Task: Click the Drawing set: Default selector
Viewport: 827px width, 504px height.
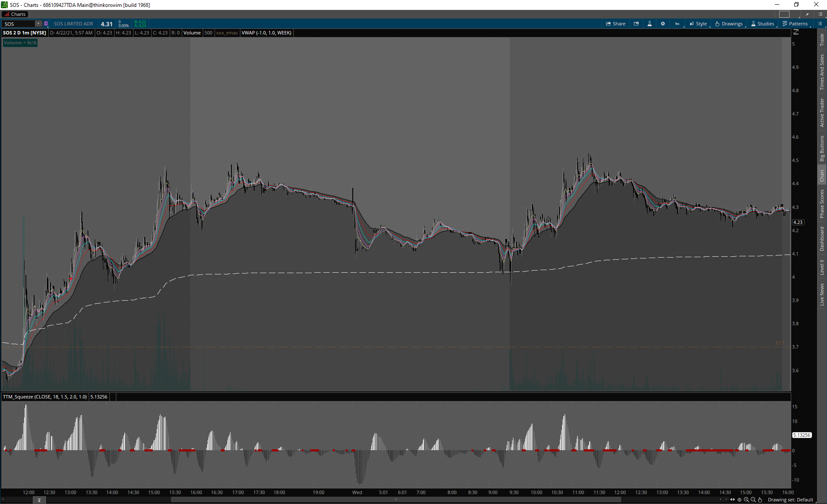Action: coord(790,500)
